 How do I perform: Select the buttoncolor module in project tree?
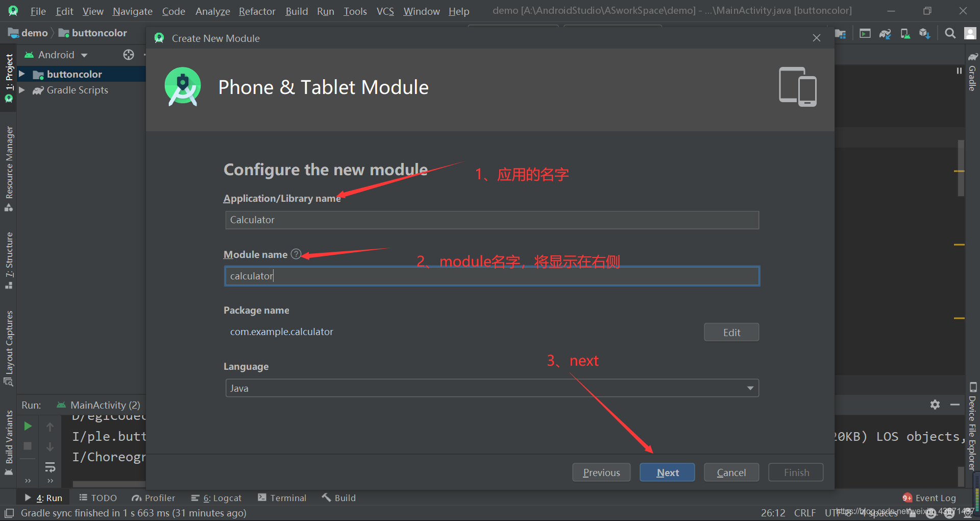[x=74, y=74]
